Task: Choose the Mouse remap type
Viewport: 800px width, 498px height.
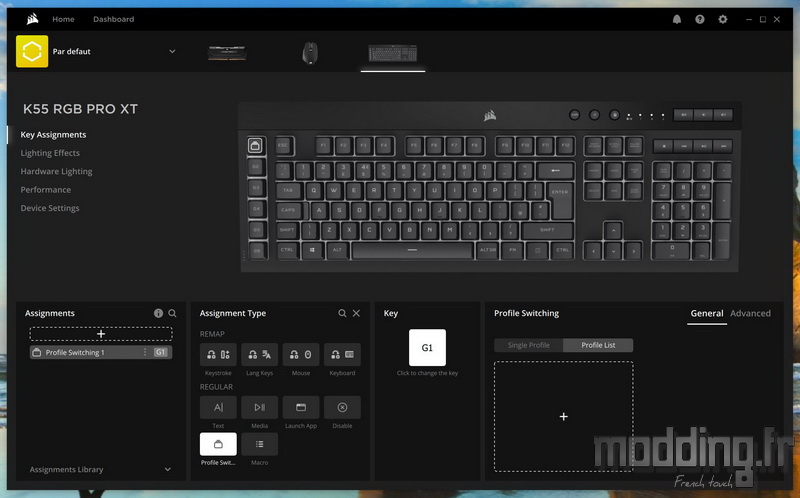Action: 301,355
